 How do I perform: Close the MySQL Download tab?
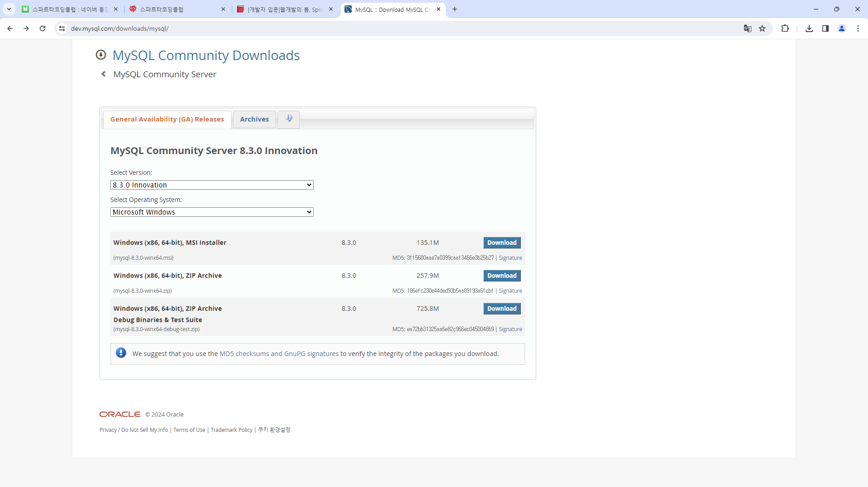(x=439, y=9)
